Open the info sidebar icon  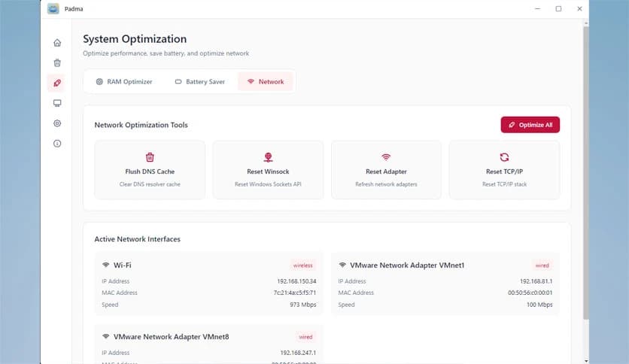(x=57, y=144)
